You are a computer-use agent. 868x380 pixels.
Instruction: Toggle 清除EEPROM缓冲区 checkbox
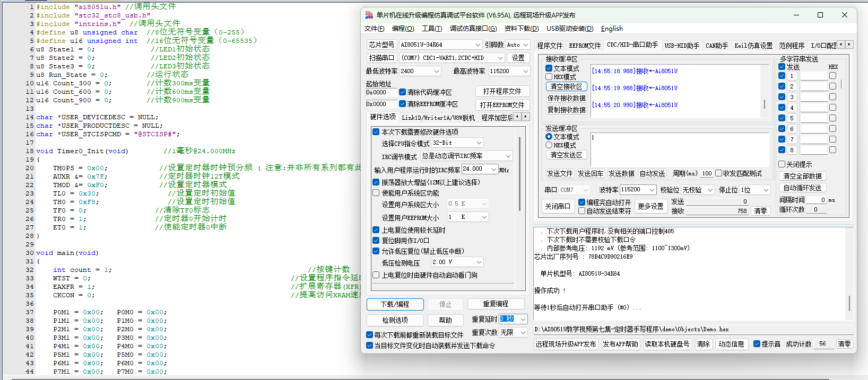[402, 104]
